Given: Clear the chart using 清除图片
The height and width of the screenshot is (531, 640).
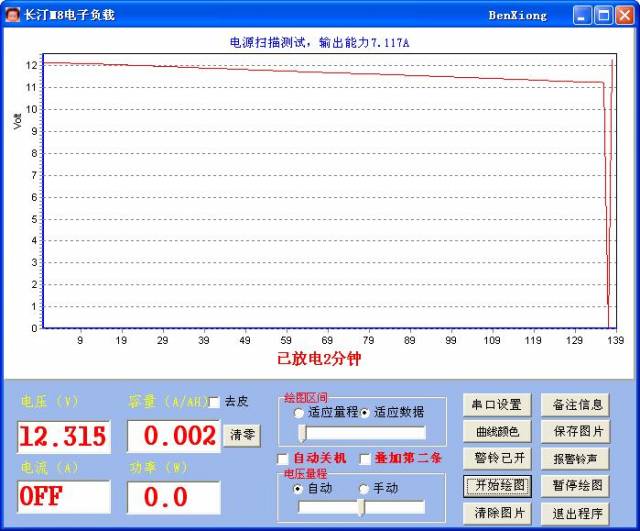Looking at the screenshot, I should pos(497,513).
